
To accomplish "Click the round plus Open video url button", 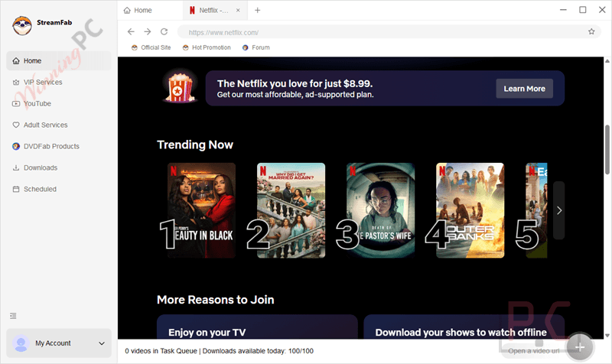I will (x=580, y=347).
